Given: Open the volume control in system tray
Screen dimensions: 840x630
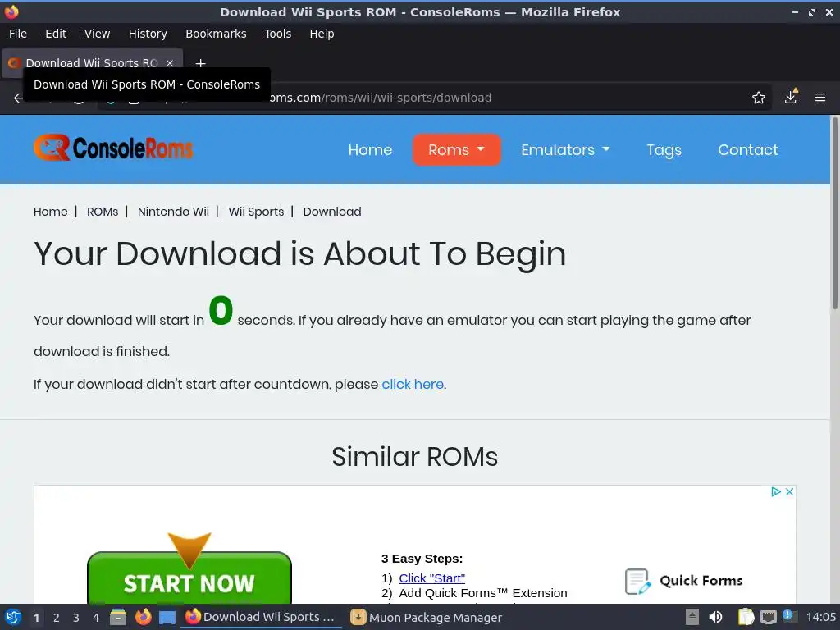Looking at the screenshot, I should tap(715, 618).
